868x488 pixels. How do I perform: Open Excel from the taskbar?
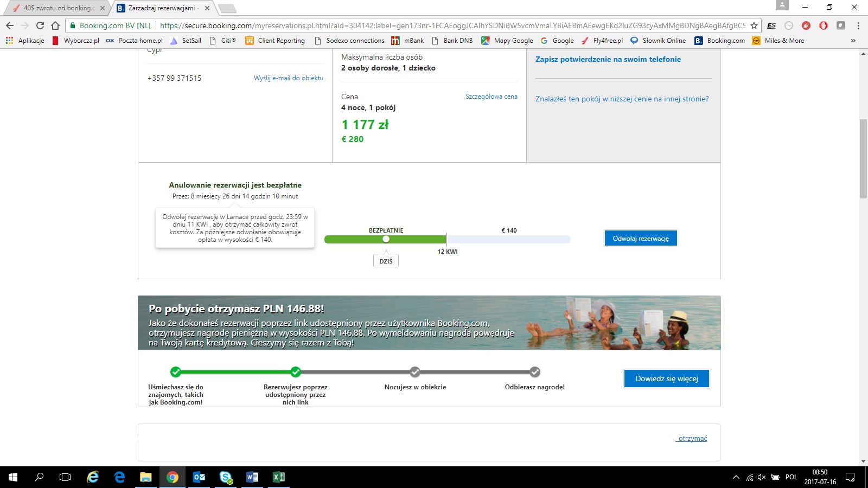pyautogui.click(x=278, y=477)
